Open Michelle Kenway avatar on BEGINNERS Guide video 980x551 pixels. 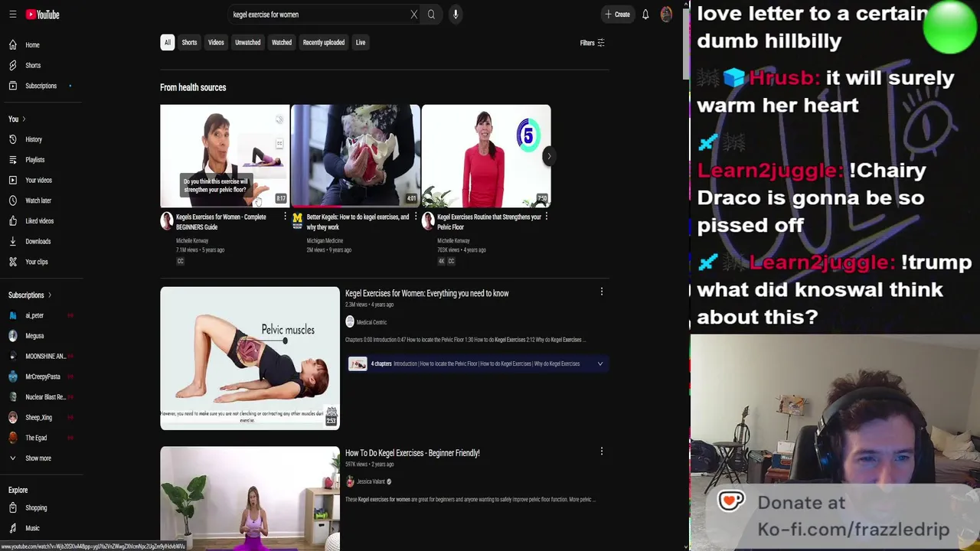[166, 222]
